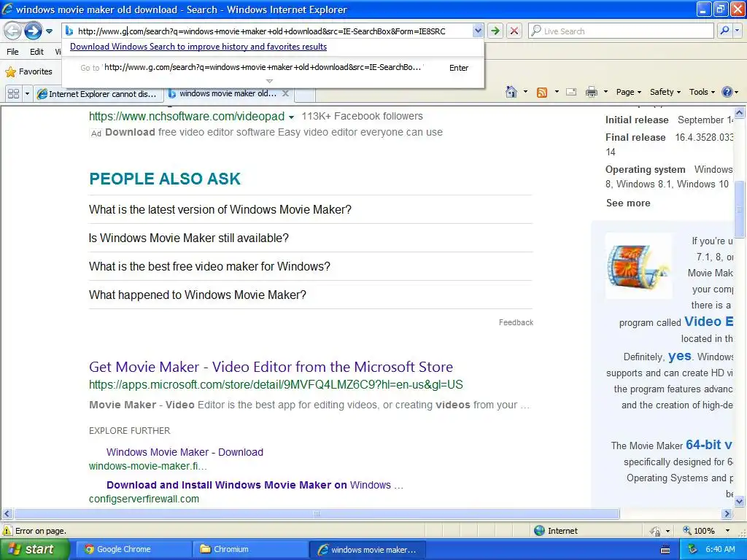The width and height of the screenshot is (747, 560).
Task: Open the Feeds dropdown arrow
Action: [x=557, y=92]
